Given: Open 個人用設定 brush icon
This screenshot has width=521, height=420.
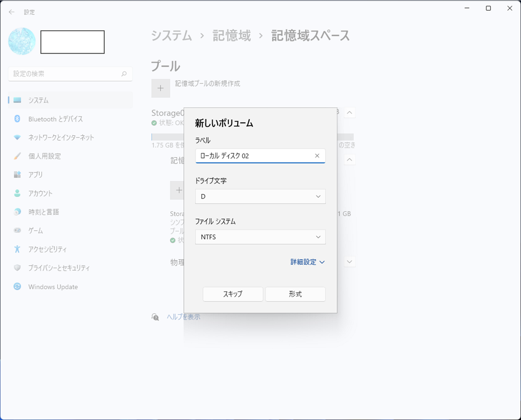Looking at the screenshot, I should tap(17, 156).
